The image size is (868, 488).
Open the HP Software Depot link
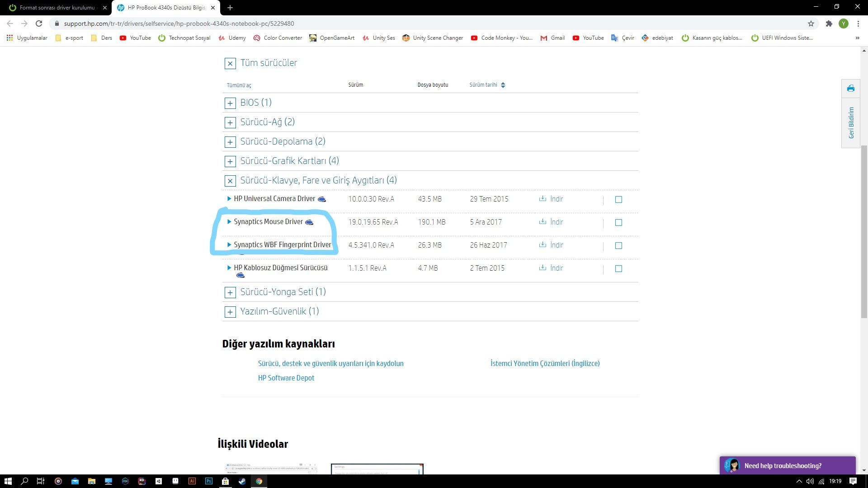pyautogui.click(x=286, y=378)
